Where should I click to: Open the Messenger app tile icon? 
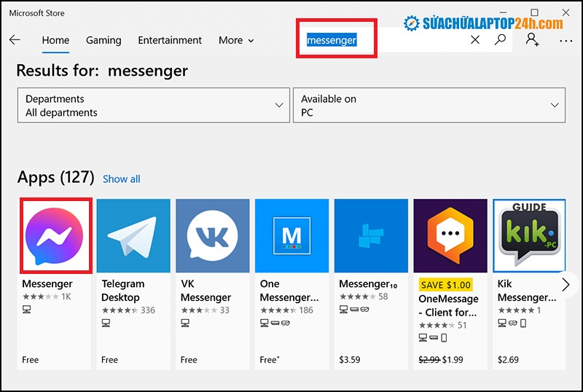pyautogui.click(x=55, y=235)
